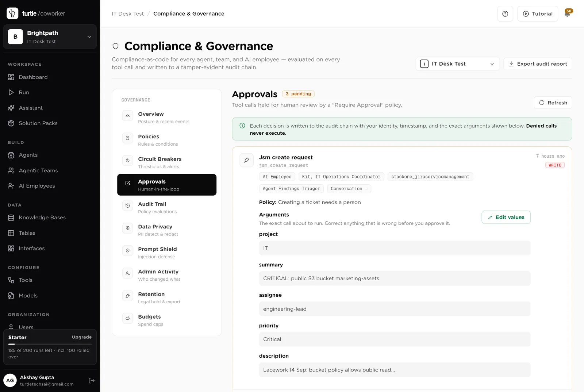Click the Interfaces grid icon
584x392 pixels.
[x=11, y=248]
